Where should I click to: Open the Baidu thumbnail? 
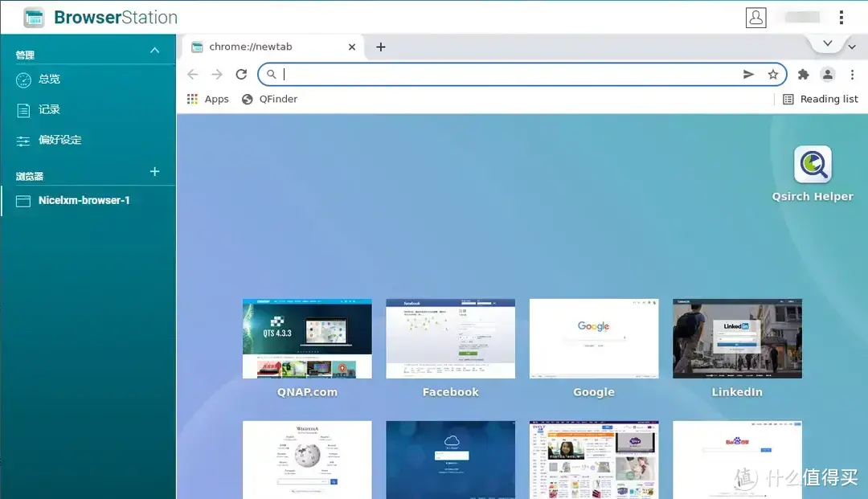(x=737, y=460)
